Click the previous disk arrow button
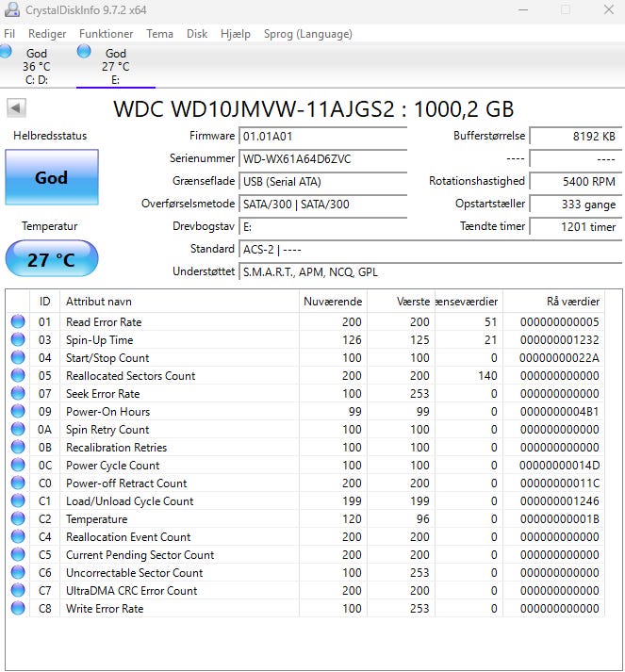Image resolution: width=625 pixels, height=672 pixels. point(16,107)
